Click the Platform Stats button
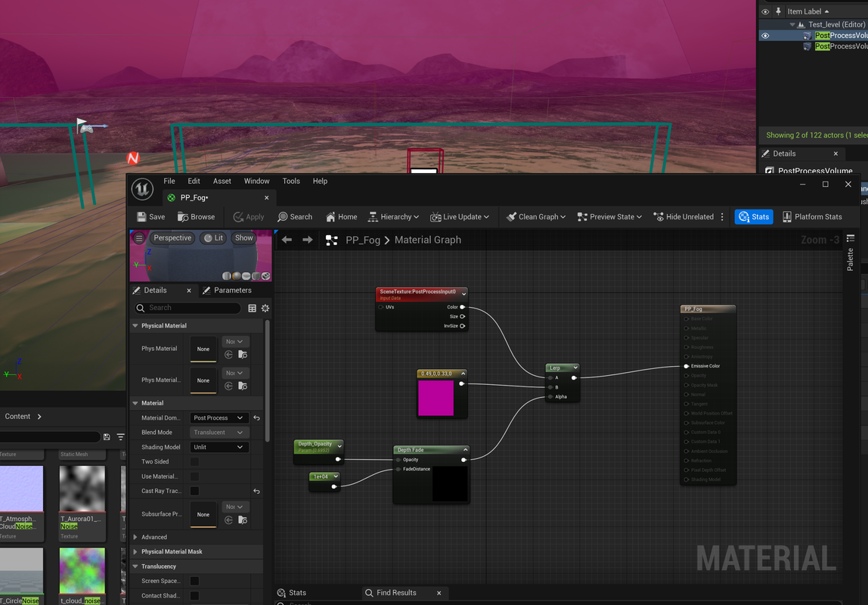This screenshot has width=868, height=605. (x=812, y=217)
